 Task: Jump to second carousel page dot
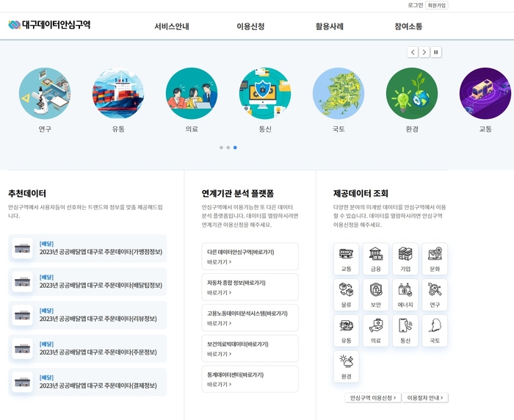tap(228, 148)
